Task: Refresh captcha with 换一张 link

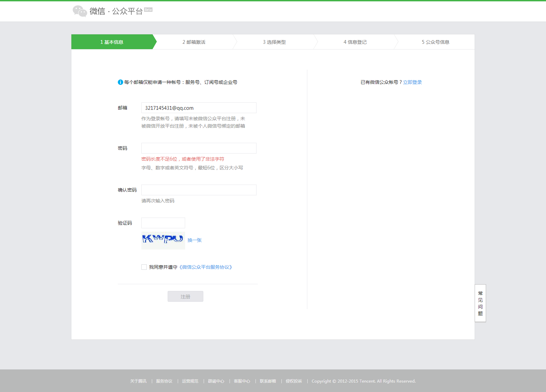Action: (x=195, y=240)
